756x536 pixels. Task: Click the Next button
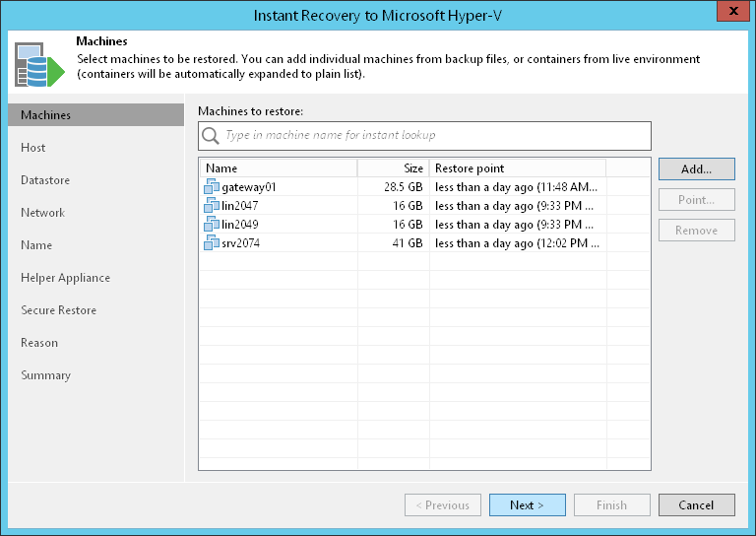527,505
